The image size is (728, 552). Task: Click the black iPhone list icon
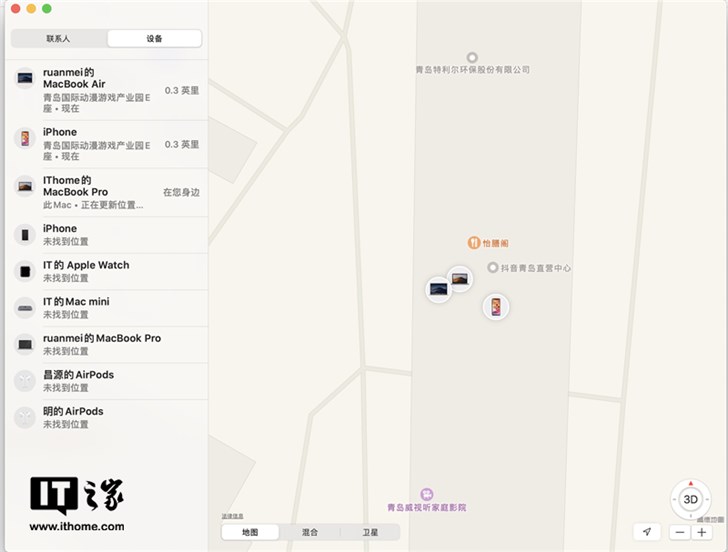(25, 235)
